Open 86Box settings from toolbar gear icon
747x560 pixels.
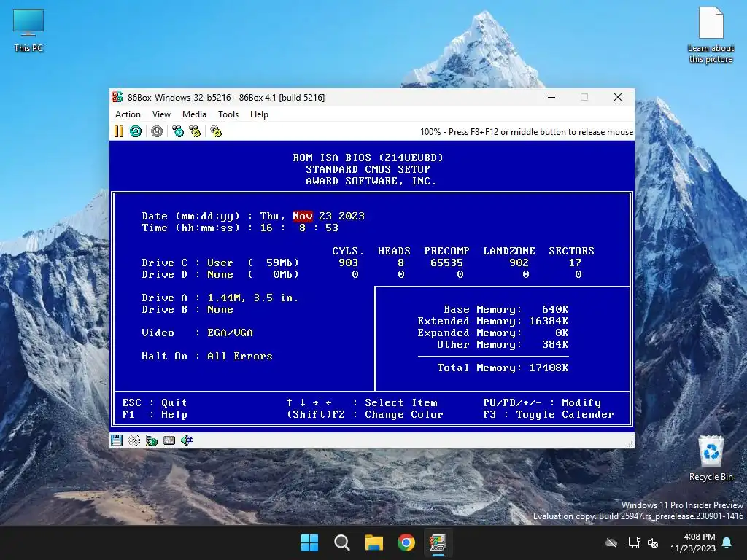point(216,131)
